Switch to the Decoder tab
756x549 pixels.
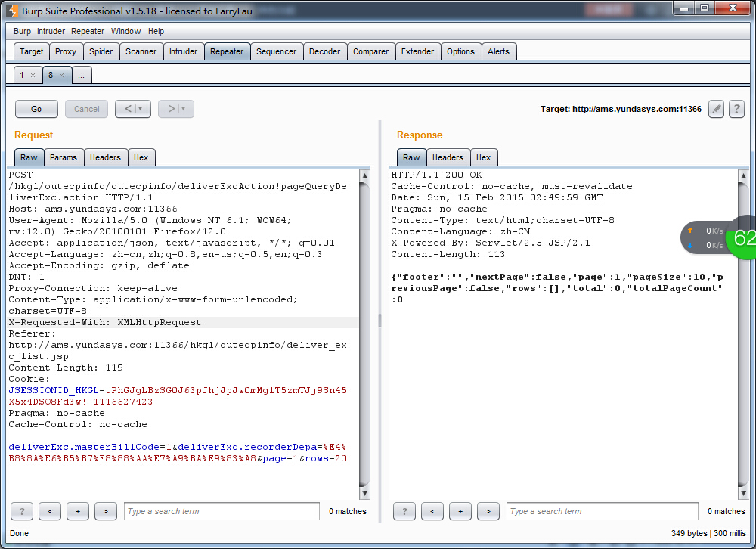point(324,51)
